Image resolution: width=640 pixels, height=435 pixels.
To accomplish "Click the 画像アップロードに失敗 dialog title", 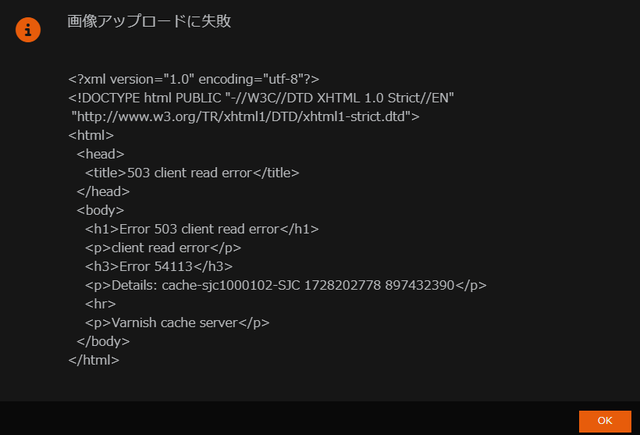I will click(149, 21).
